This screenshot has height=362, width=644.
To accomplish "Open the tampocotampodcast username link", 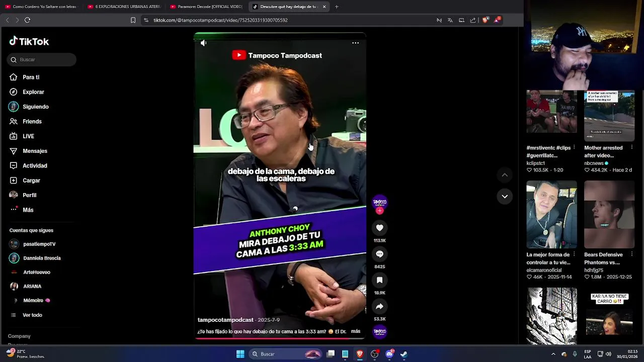I will pyautogui.click(x=225, y=320).
